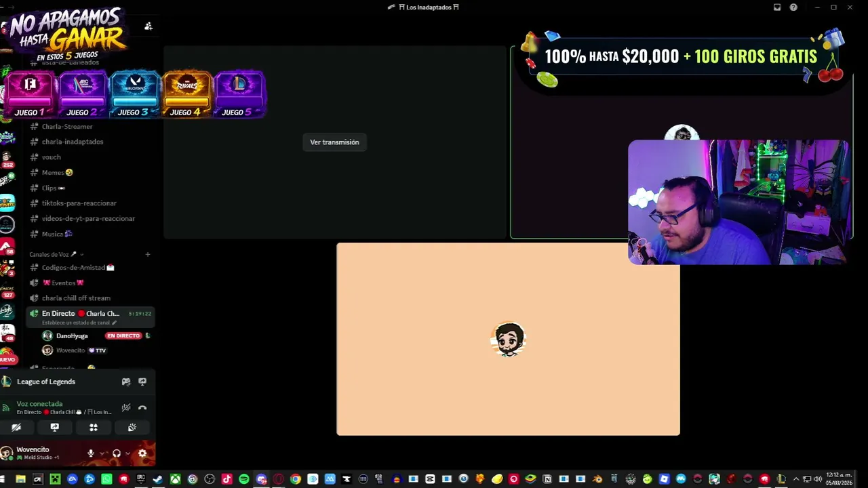Open Roblox from the taskbar

pos(665,479)
